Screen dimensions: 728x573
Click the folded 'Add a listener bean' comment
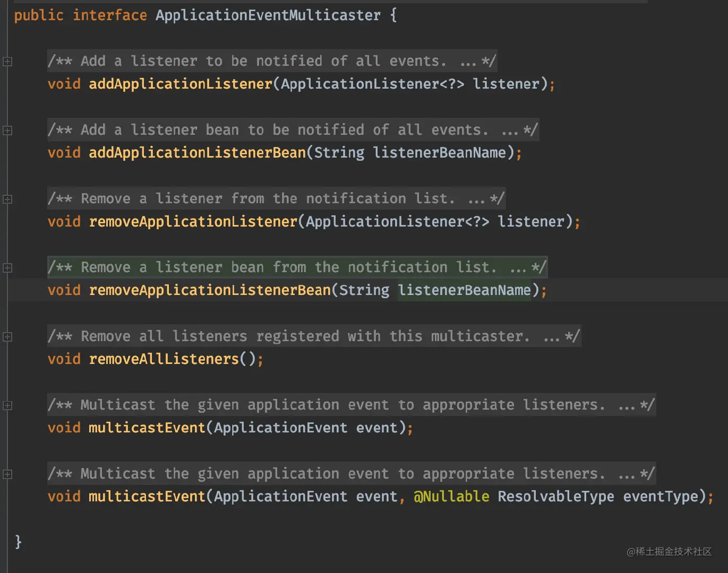[293, 131]
